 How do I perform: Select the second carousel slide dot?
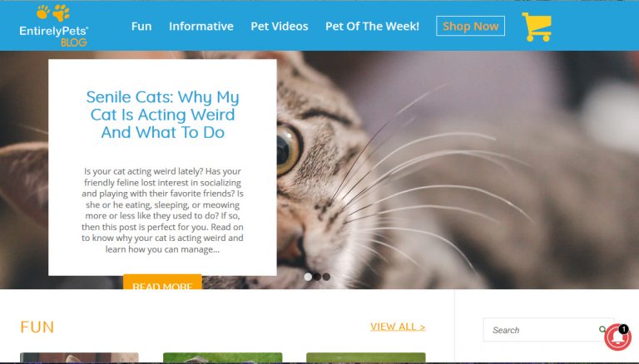pyautogui.click(x=317, y=277)
